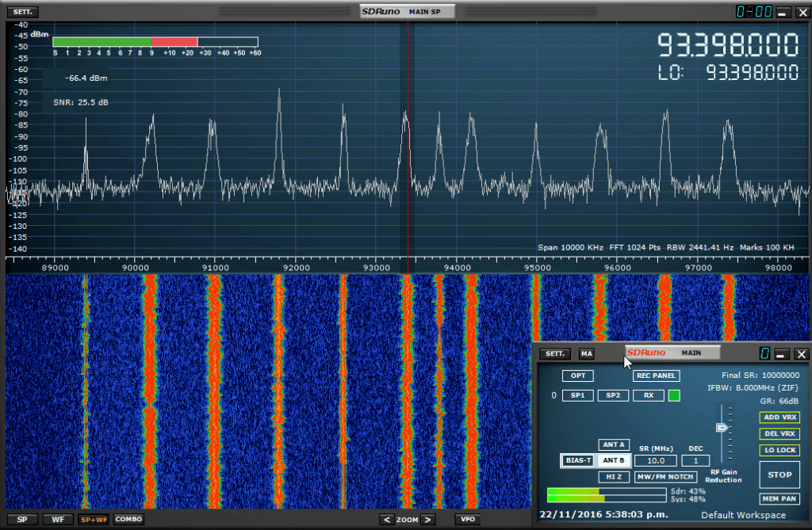Image resolution: width=812 pixels, height=530 pixels.
Task: Click the green RX status indicator square
Action: pyautogui.click(x=674, y=395)
